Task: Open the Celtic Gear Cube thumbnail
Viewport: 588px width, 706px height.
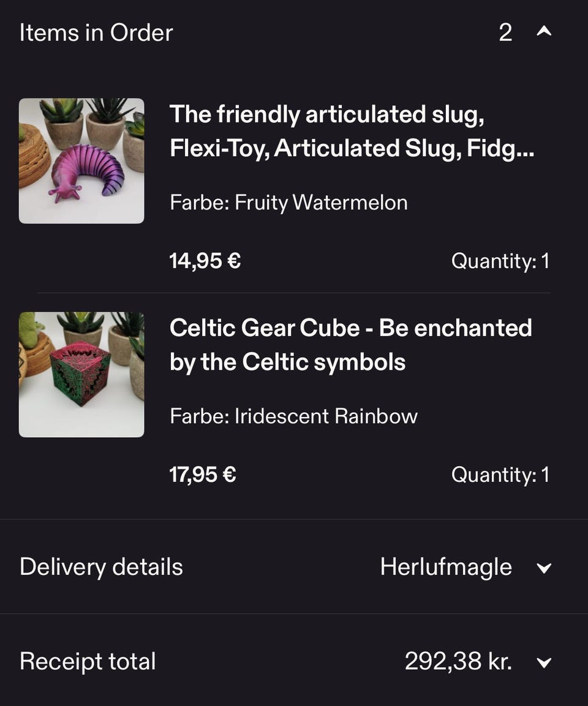Action: click(81, 375)
